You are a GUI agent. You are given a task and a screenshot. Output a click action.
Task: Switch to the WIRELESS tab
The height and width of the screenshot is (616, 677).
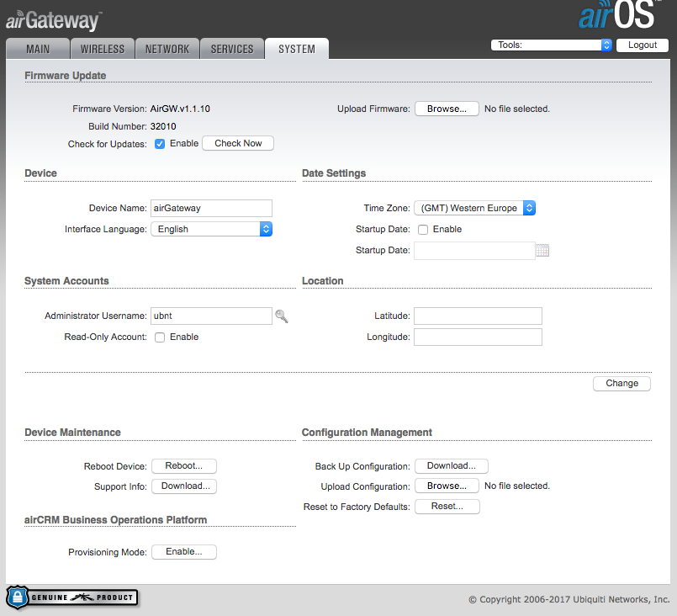(x=103, y=49)
